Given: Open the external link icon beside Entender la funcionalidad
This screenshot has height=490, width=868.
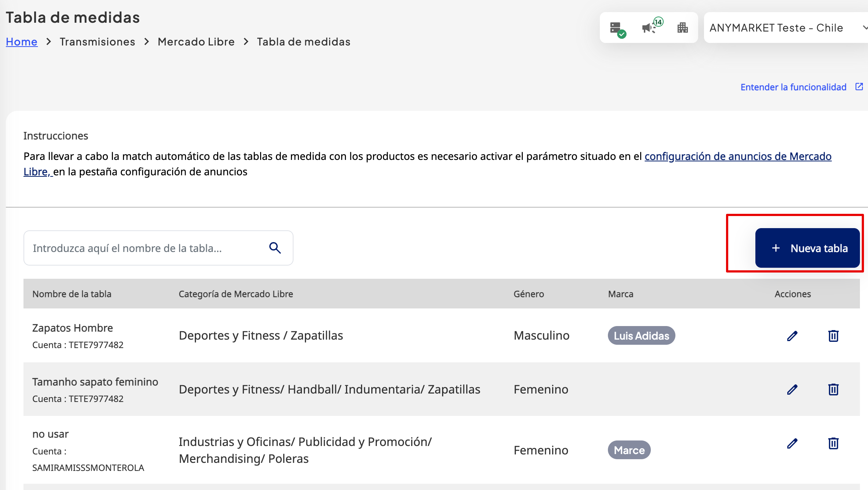Looking at the screenshot, I should tap(859, 87).
